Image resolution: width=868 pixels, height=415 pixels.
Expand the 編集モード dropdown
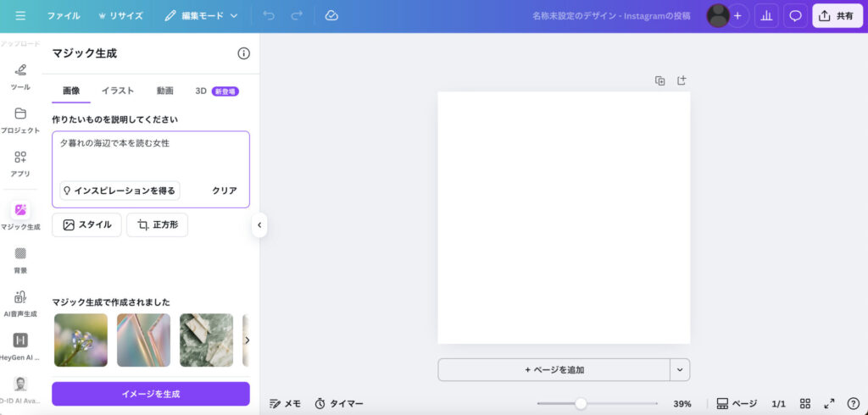(202, 15)
